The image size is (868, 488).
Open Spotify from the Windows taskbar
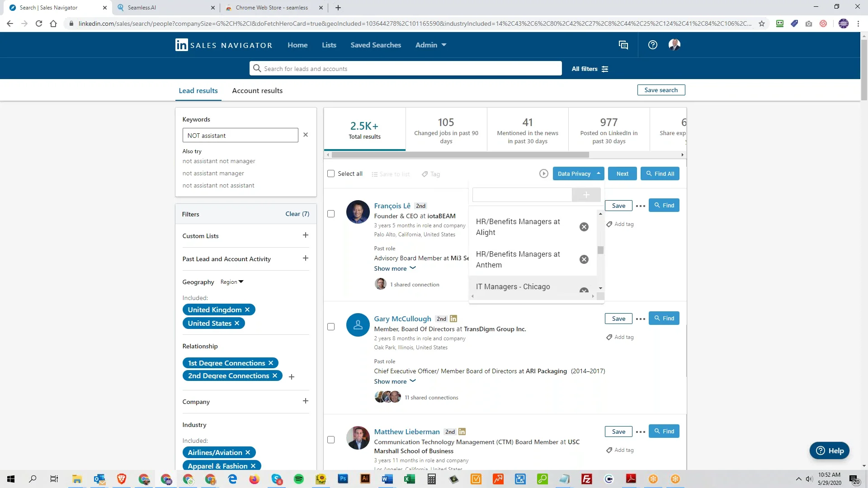299,479
